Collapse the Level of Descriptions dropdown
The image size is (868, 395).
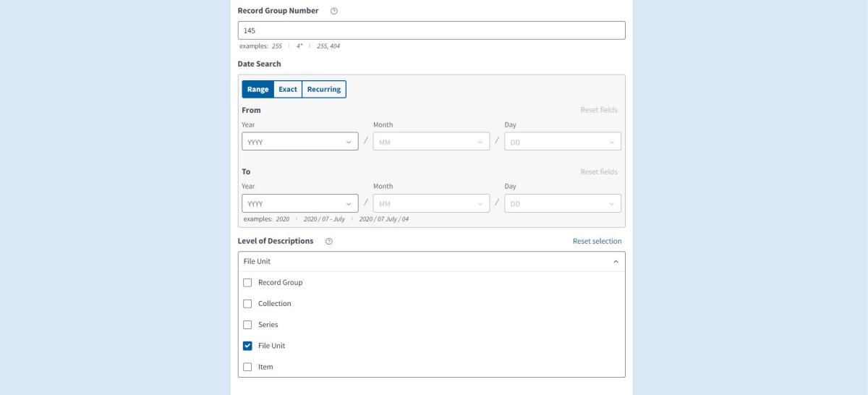tap(615, 262)
